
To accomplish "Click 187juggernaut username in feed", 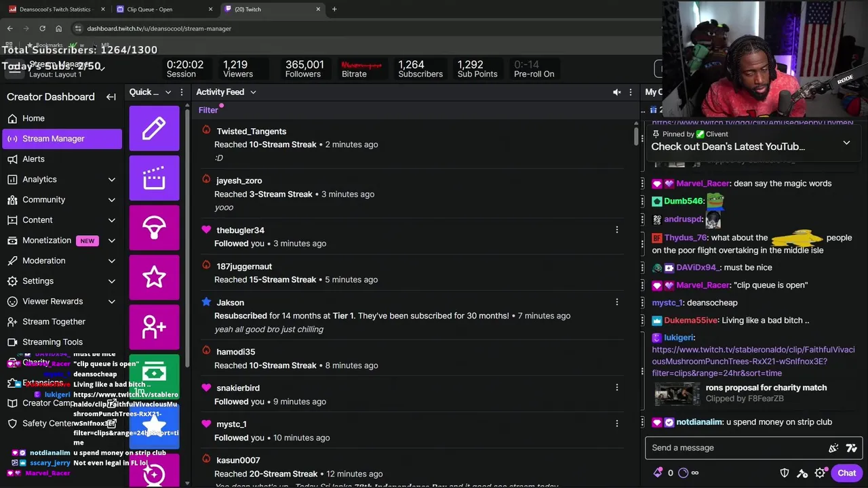I will 244,266.
